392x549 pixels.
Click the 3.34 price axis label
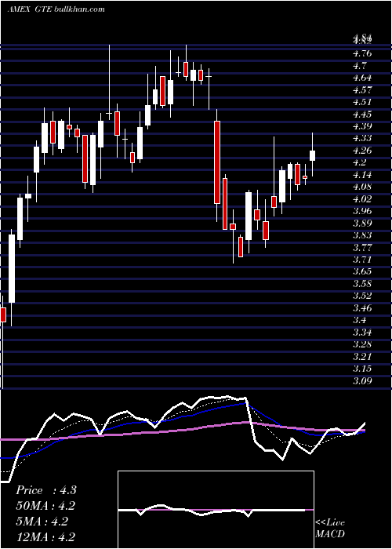(364, 333)
